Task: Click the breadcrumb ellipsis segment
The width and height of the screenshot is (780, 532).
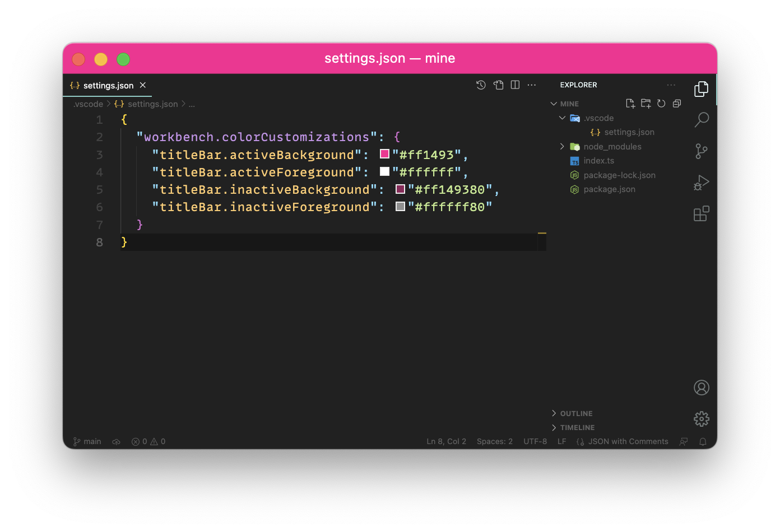Action: (x=192, y=104)
